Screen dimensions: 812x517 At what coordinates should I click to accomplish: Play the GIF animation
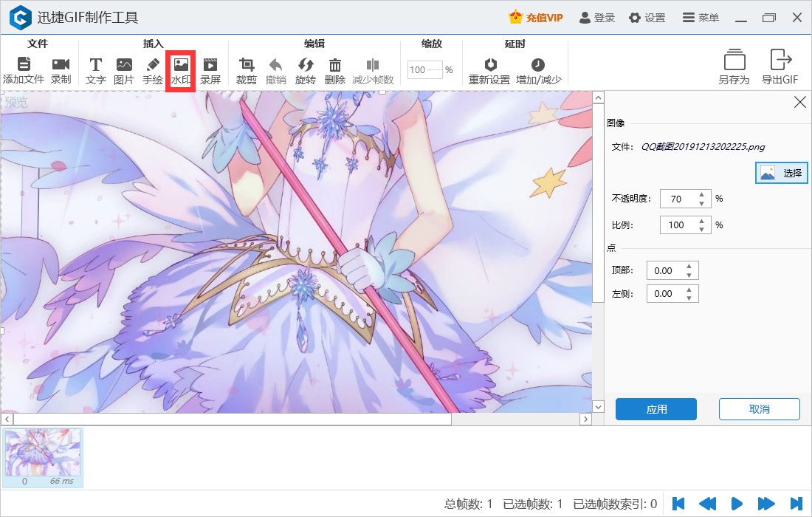(737, 504)
